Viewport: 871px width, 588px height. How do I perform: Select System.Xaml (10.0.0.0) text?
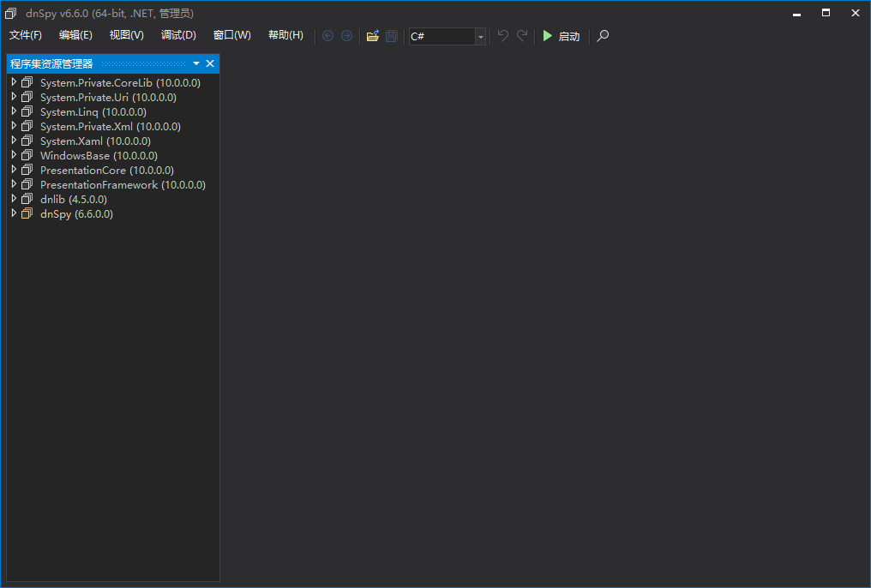point(95,141)
